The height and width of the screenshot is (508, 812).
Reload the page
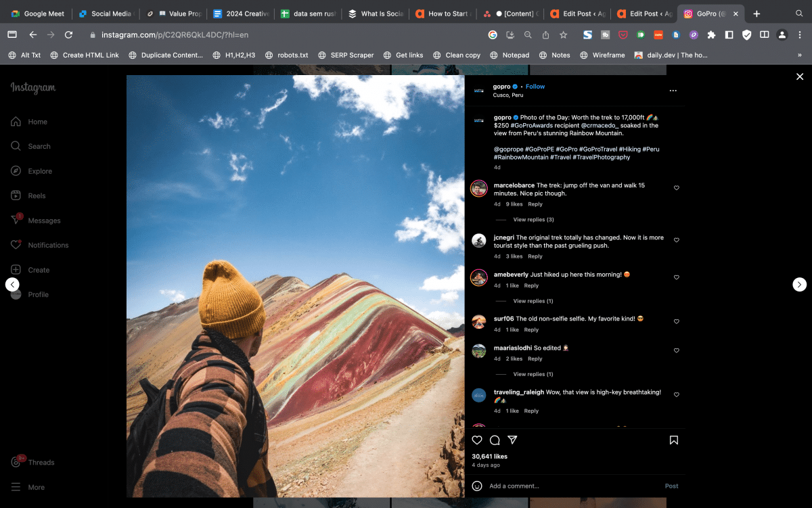click(x=68, y=34)
